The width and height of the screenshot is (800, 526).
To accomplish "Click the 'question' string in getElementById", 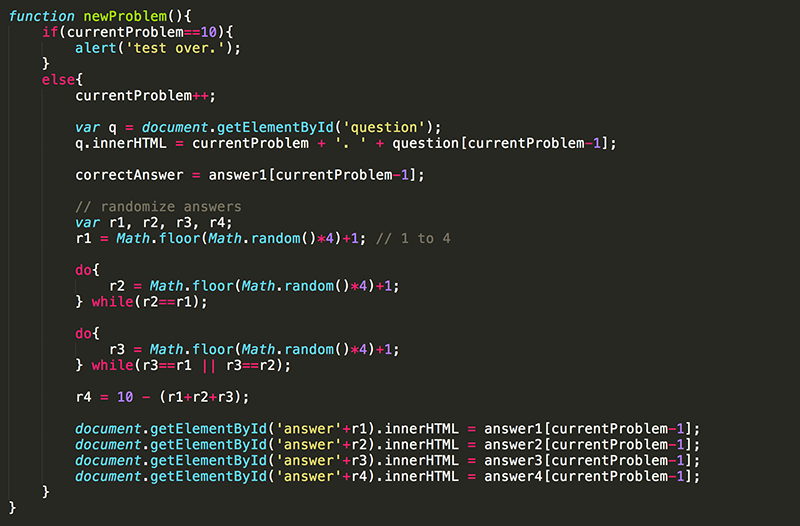I will 384,127.
